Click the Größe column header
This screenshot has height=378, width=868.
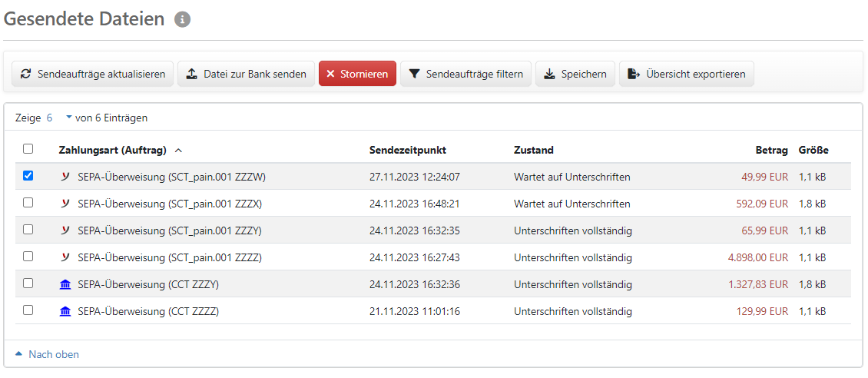click(813, 150)
